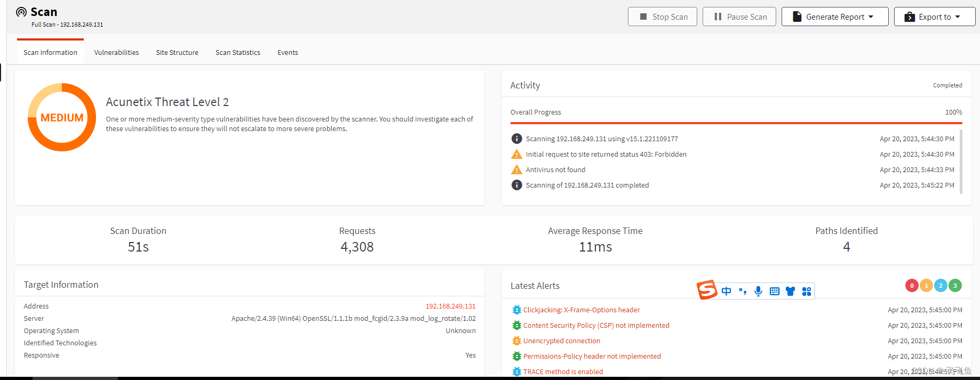Viewport: 980px width, 380px height.
Task: Click the pause bars icon in Pause Scan
Action: click(x=718, y=17)
